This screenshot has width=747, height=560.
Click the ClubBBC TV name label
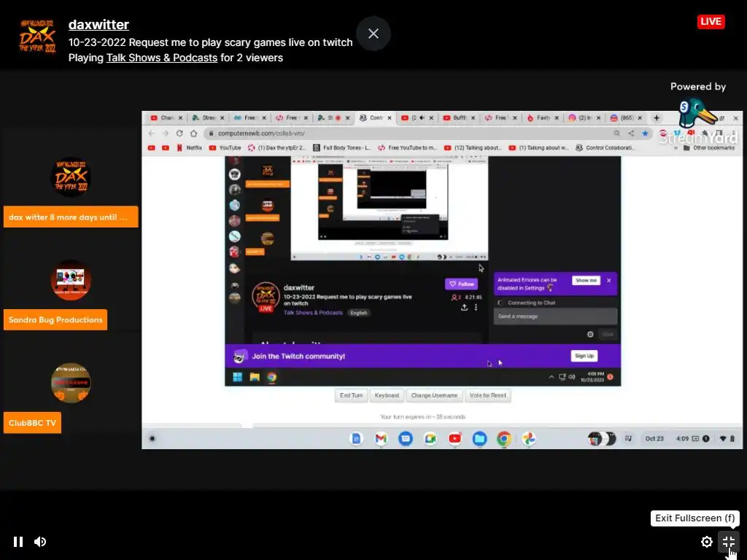32,423
